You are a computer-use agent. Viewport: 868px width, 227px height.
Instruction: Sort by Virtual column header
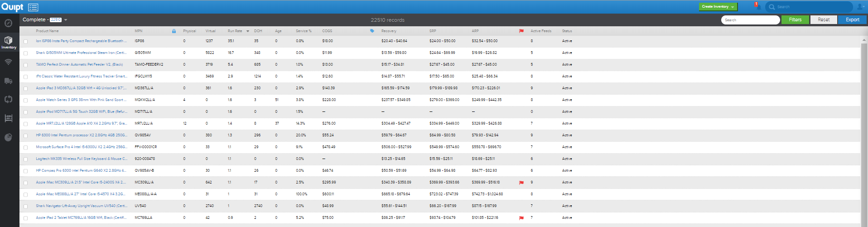pyautogui.click(x=211, y=31)
